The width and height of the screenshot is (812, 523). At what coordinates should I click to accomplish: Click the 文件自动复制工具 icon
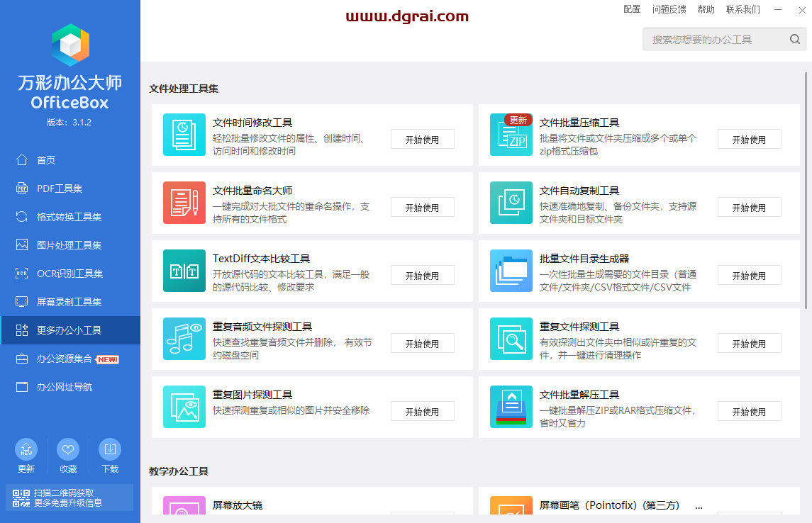pos(511,203)
